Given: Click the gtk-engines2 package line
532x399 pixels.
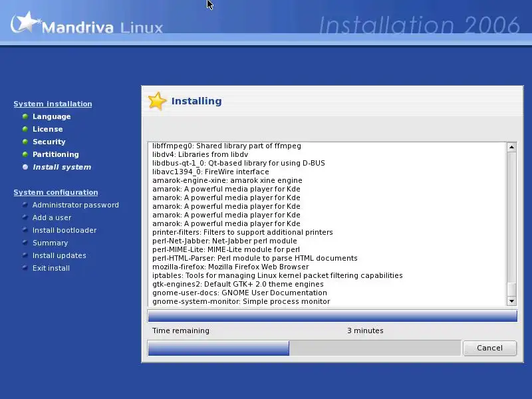Looking at the screenshot, I should (x=238, y=285).
